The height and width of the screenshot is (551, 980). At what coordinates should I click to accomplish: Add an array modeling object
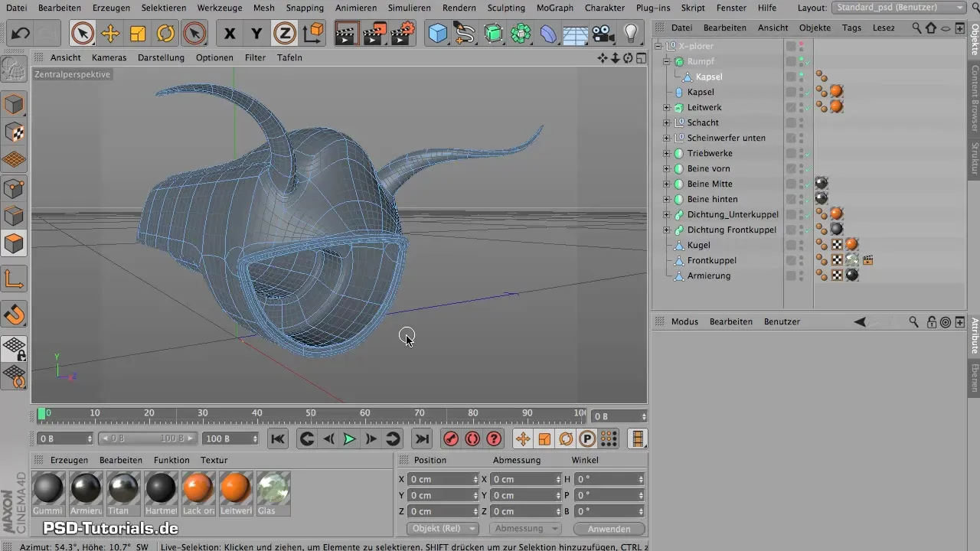(521, 34)
